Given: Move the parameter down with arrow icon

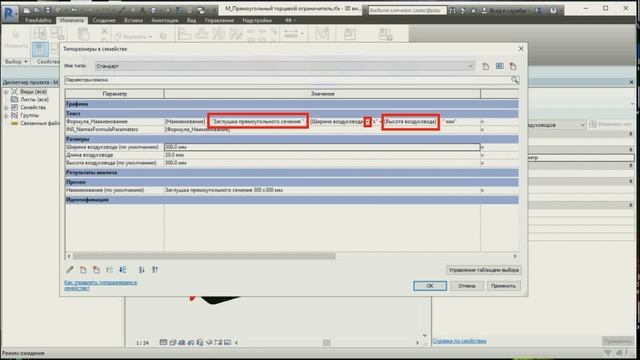Looking at the screenshot, I should [x=122, y=269].
